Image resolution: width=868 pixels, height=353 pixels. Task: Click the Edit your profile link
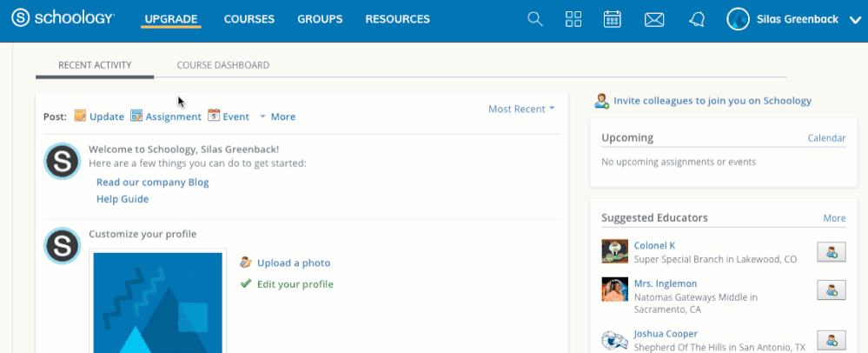[x=295, y=284]
